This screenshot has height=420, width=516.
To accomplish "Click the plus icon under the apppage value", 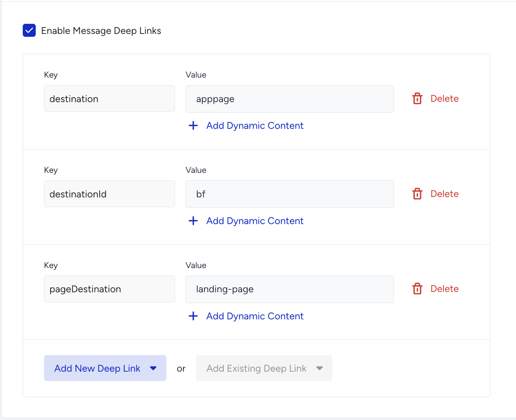I will pos(193,126).
